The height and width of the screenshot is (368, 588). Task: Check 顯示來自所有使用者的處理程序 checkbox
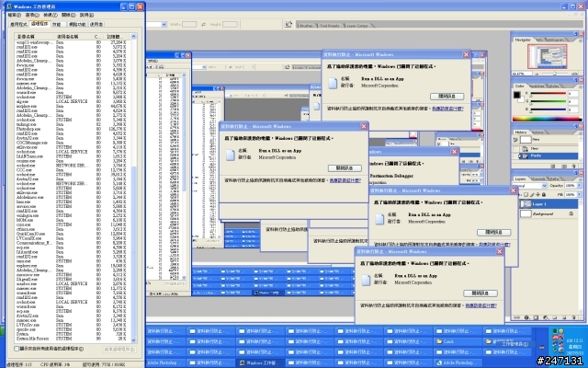pyautogui.click(x=17, y=349)
